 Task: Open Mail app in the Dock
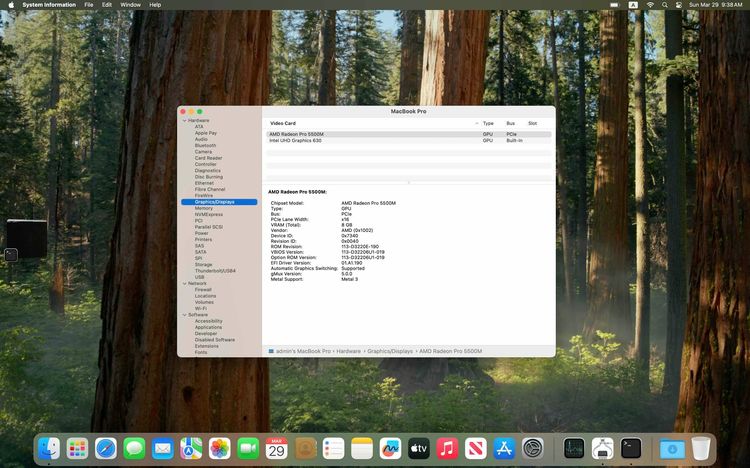pos(163,449)
